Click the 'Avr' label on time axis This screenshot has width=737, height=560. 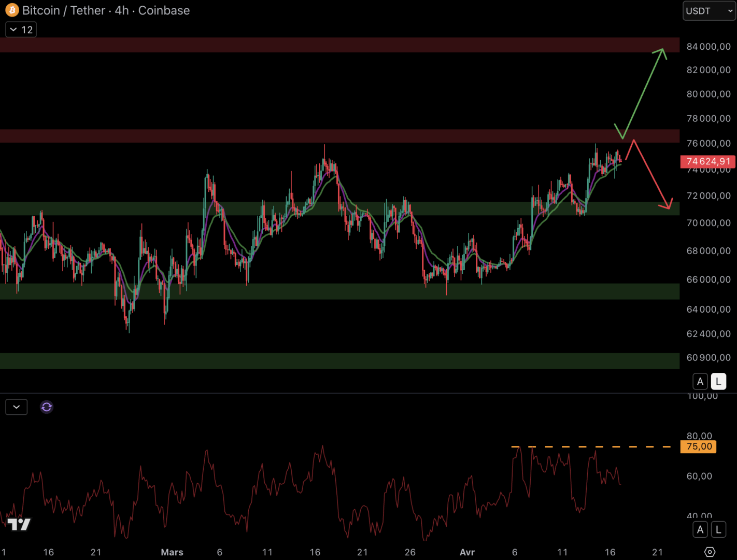[467, 552]
